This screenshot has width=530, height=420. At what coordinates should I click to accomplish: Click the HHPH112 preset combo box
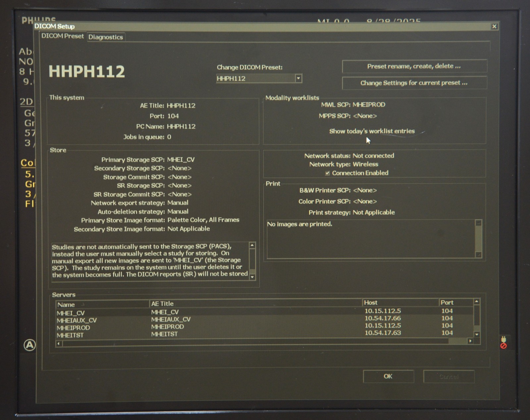pos(255,78)
